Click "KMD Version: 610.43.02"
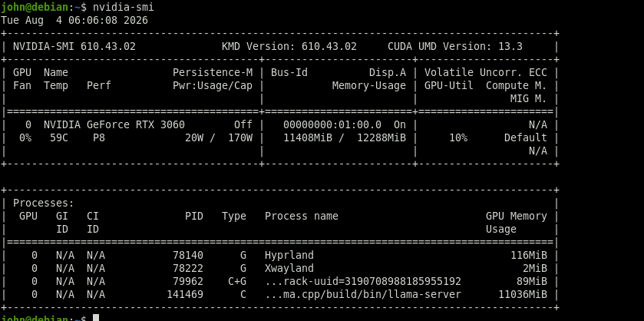This screenshot has width=644, height=321. (289, 46)
